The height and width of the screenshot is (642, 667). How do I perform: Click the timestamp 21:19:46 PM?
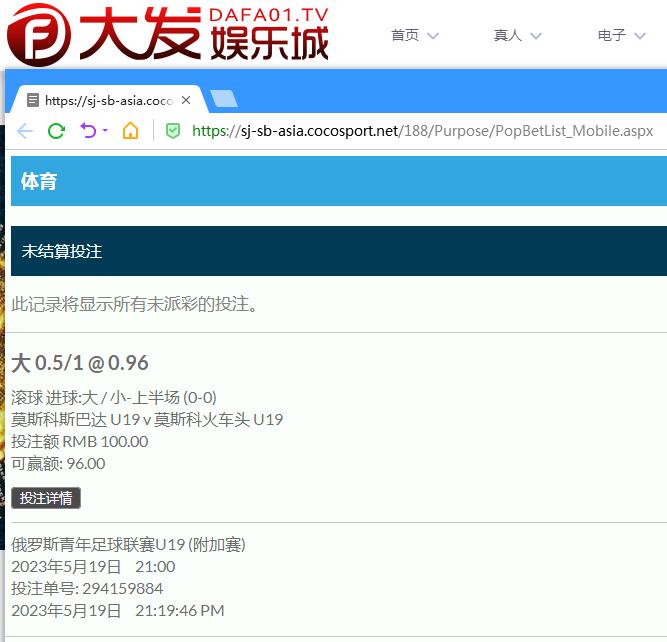tap(180, 611)
